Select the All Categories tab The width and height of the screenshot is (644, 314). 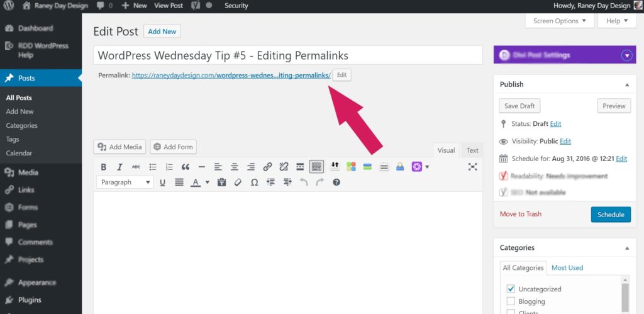(x=523, y=267)
